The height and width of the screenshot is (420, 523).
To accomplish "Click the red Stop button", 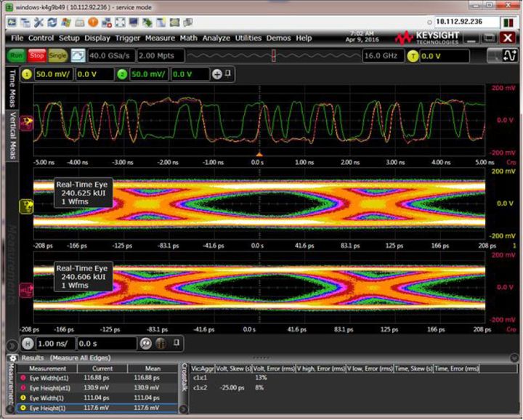I will (37, 55).
